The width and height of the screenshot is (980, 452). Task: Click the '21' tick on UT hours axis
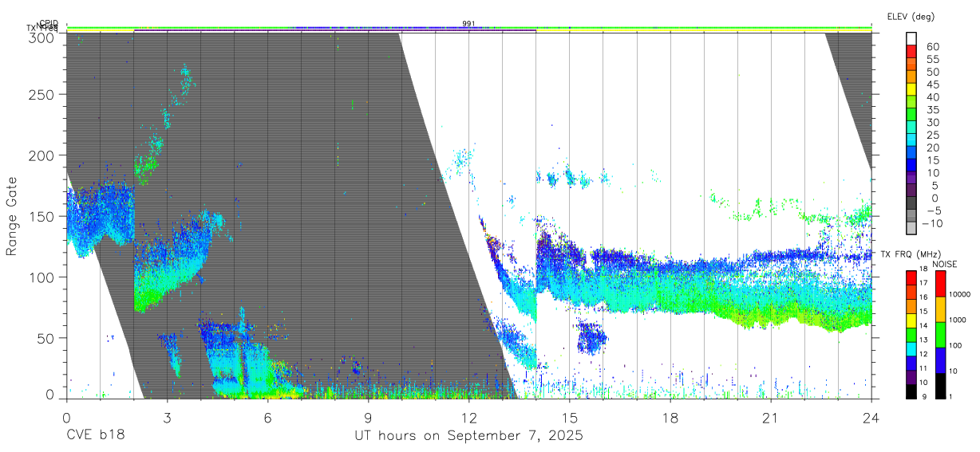pyautogui.click(x=770, y=418)
